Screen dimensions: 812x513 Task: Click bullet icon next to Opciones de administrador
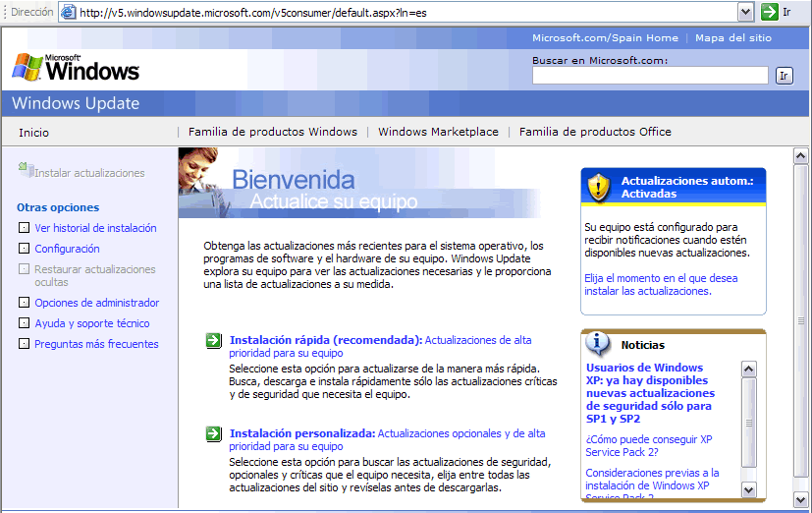coord(24,302)
